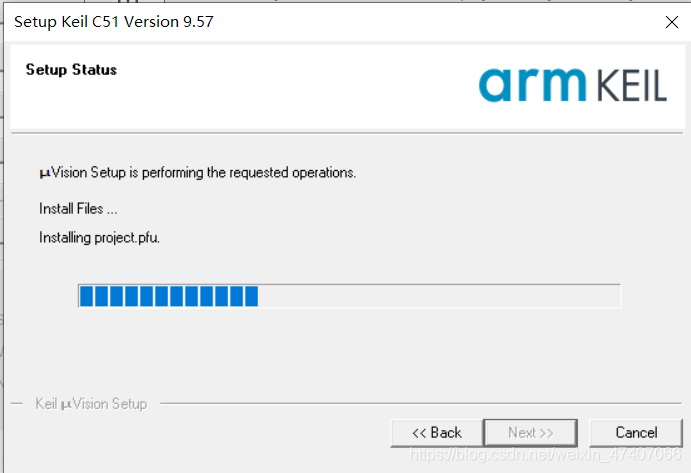The width and height of the screenshot is (691, 473).
Task: Click the µ symbol in the footer label
Action: click(66, 405)
